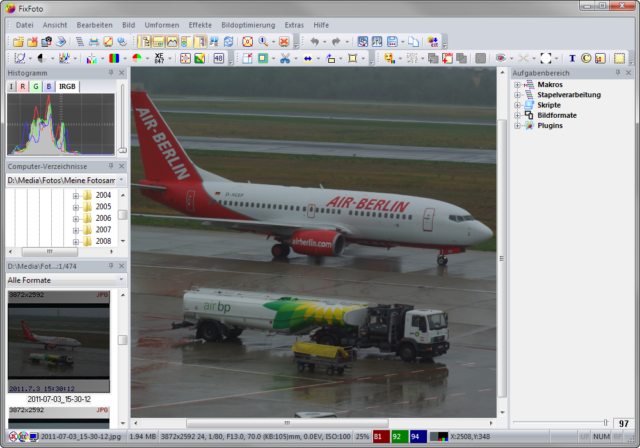This screenshot has width=640, height=448.
Task: Open the Bearbeiten menu
Action: (95, 25)
